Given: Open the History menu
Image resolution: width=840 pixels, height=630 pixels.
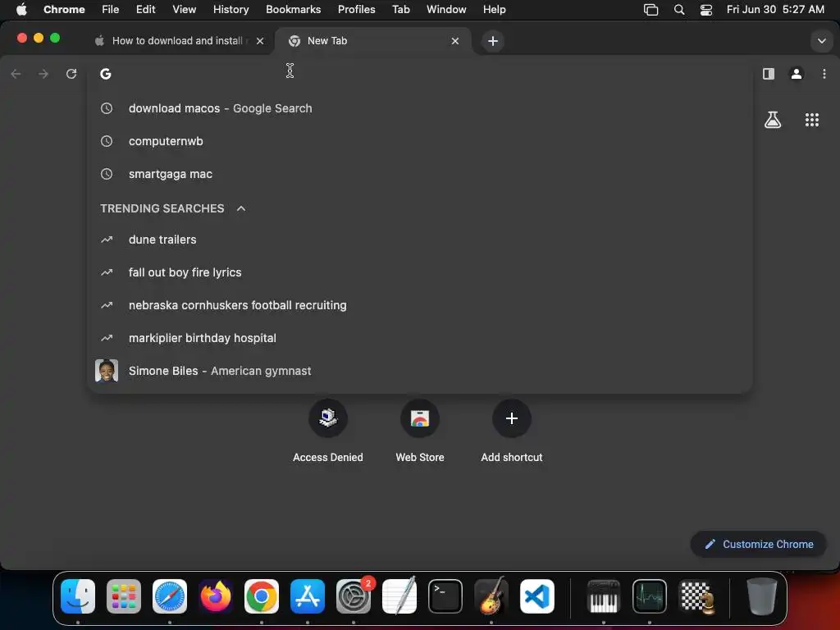Looking at the screenshot, I should 231,9.
